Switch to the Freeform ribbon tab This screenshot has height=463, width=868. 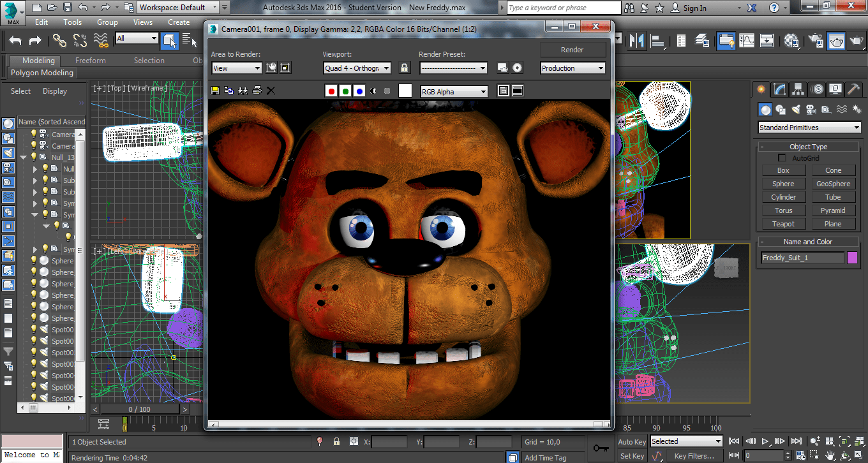(91, 61)
